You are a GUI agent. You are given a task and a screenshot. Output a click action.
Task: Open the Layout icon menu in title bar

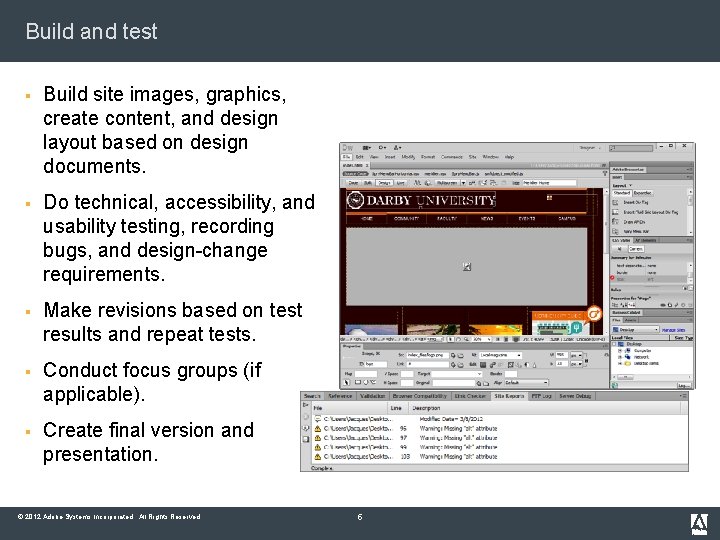pyautogui.click(x=366, y=148)
